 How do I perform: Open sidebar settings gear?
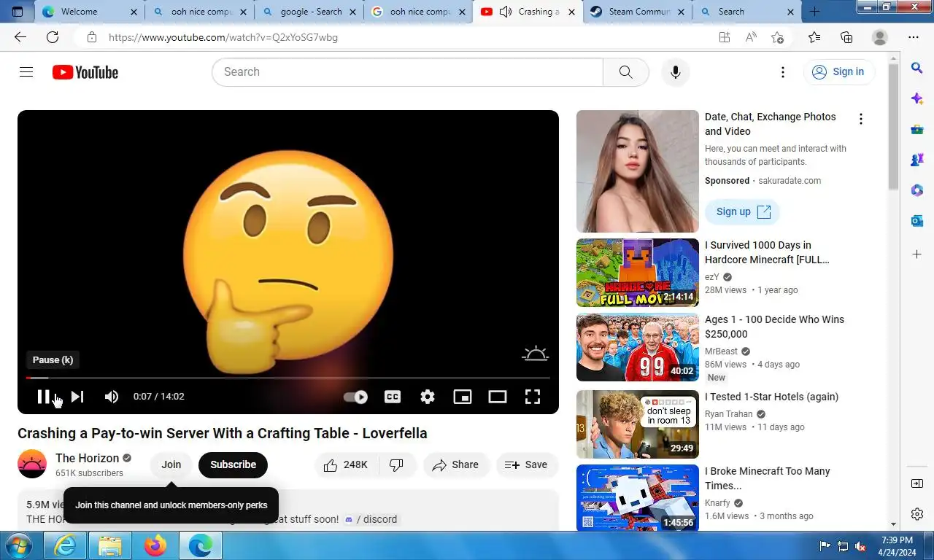[917, 514]
